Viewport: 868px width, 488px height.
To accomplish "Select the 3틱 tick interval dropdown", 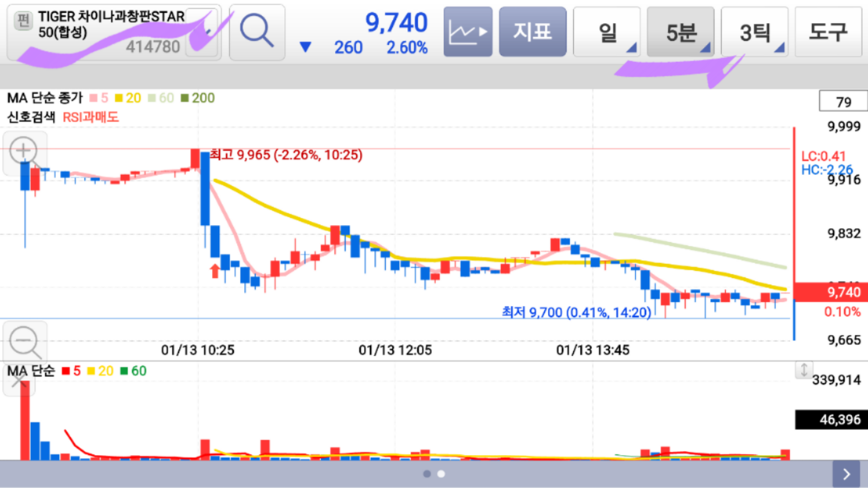I will (x=755, y=32).
